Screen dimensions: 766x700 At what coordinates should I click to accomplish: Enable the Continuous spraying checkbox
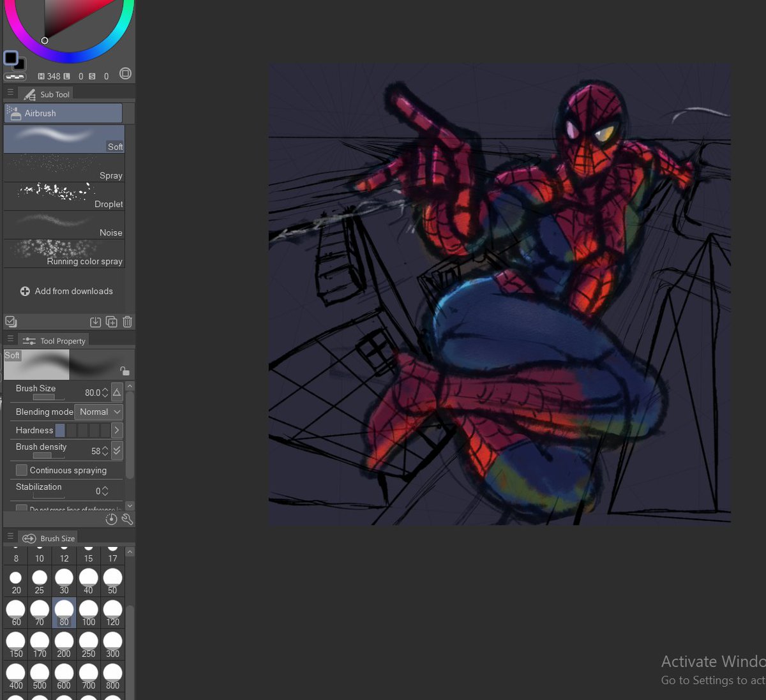(22, 470)
